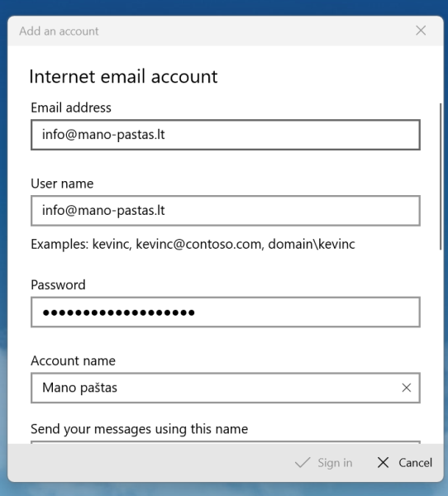Click the User name label
The image size is (448, 496).
coord(62,184)
